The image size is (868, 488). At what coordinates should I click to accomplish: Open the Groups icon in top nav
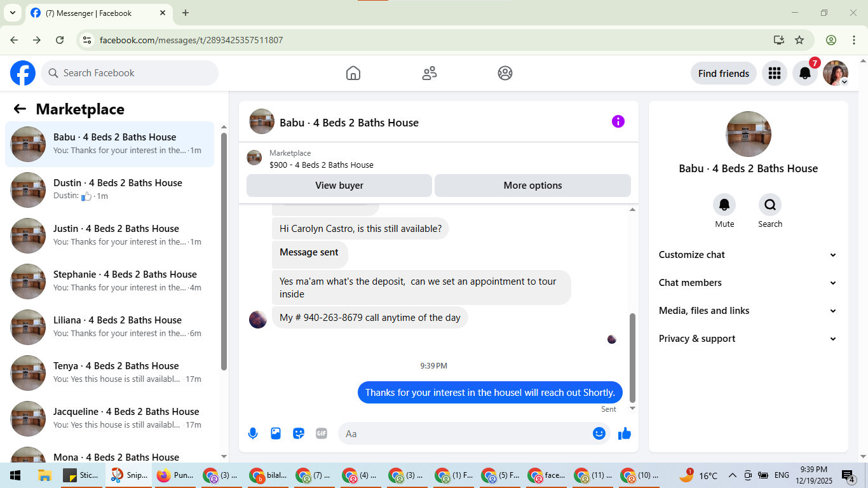coord(505,73)
